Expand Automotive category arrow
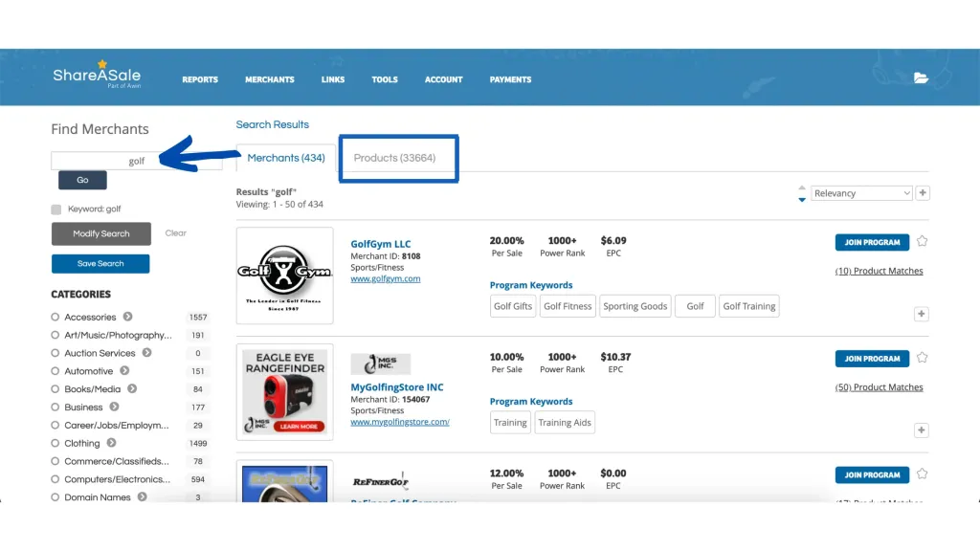Viewport: 980px width, 551px height. 125,371
